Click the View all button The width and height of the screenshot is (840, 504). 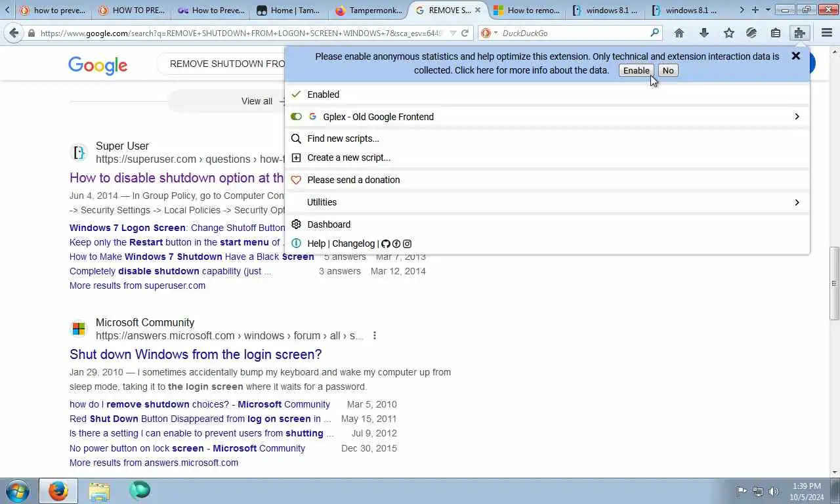click(x=257, y=101)
